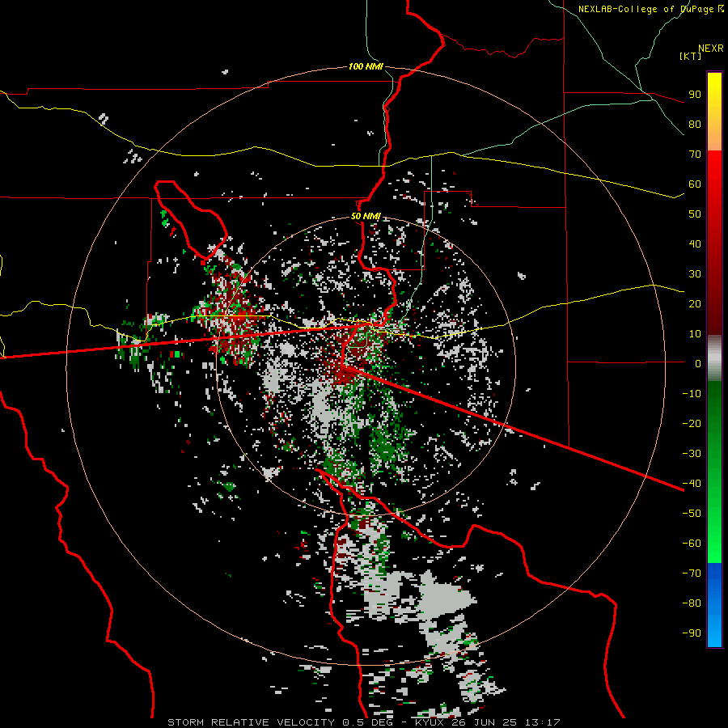Click the blue bottom section of color bar
The width and height of the screenshot is (728, 728).
714,604
